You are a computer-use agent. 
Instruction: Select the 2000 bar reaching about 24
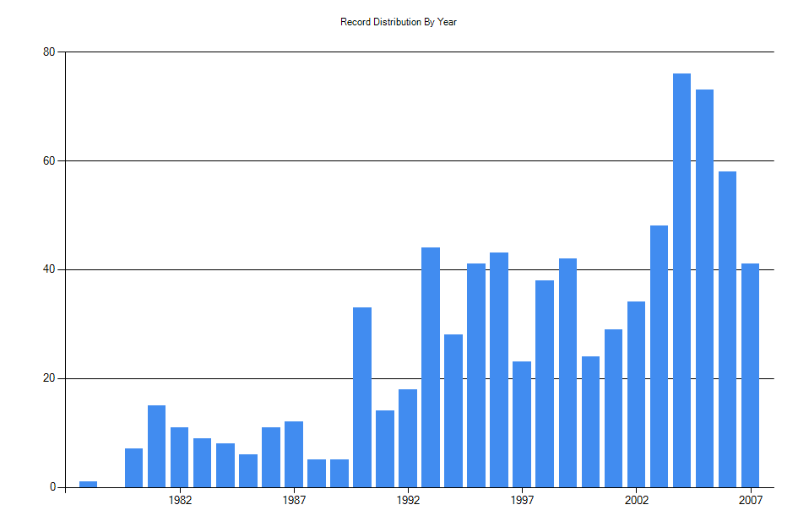pyautogui.click(x=590, y=422)
